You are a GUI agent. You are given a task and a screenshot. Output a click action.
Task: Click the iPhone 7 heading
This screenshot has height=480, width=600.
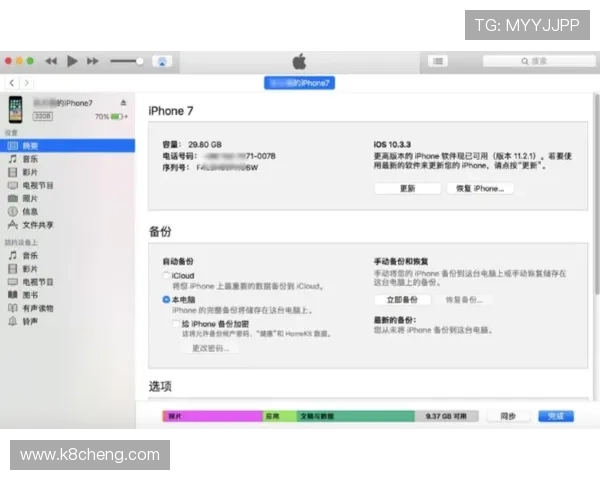point(171,111)
